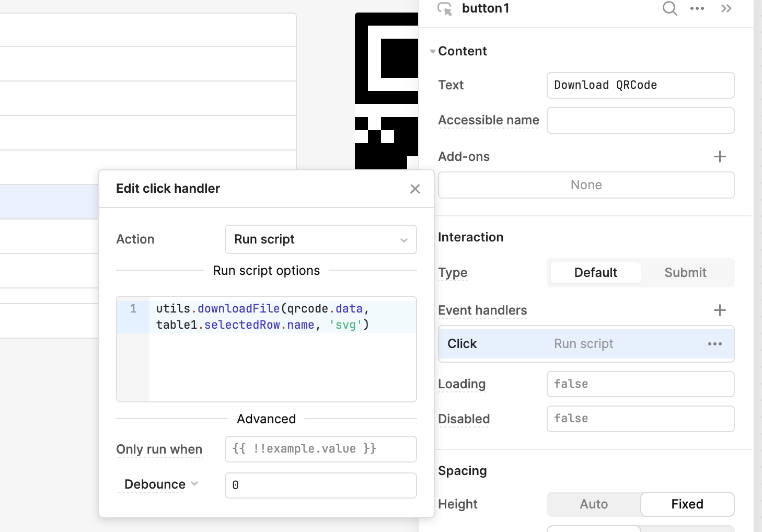Add a new add-on with plus icon
762x532 pixels.
click(x=720, y=156)
